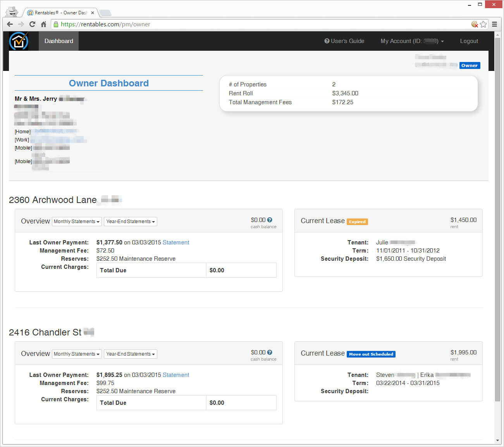The image size is (504, 447).
Task: Click the browser back arrow
Action: [x=10, y=24]
